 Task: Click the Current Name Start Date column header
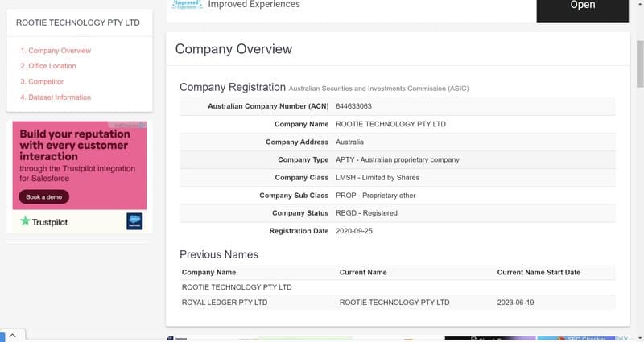(539, 273)
